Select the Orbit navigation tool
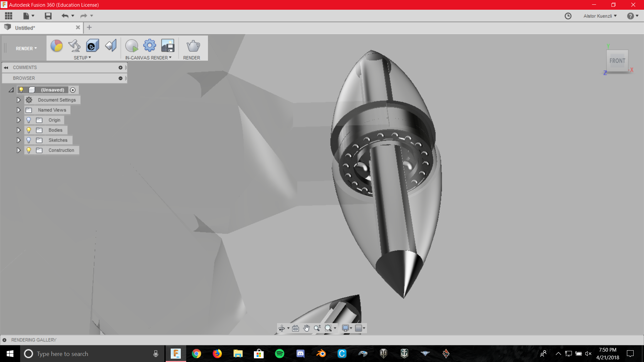Screen dimensions: 644x362 [x=282, y=328]
